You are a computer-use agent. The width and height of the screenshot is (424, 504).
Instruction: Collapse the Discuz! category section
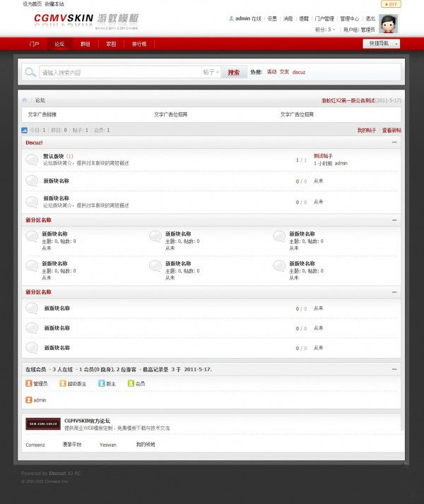394,143
